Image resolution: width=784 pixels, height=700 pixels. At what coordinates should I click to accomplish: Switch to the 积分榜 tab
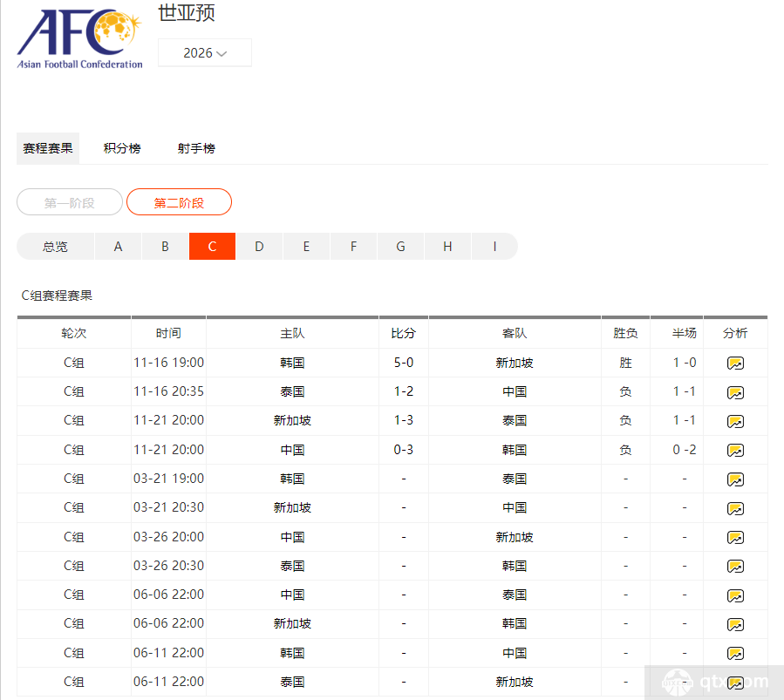point(121,148)
